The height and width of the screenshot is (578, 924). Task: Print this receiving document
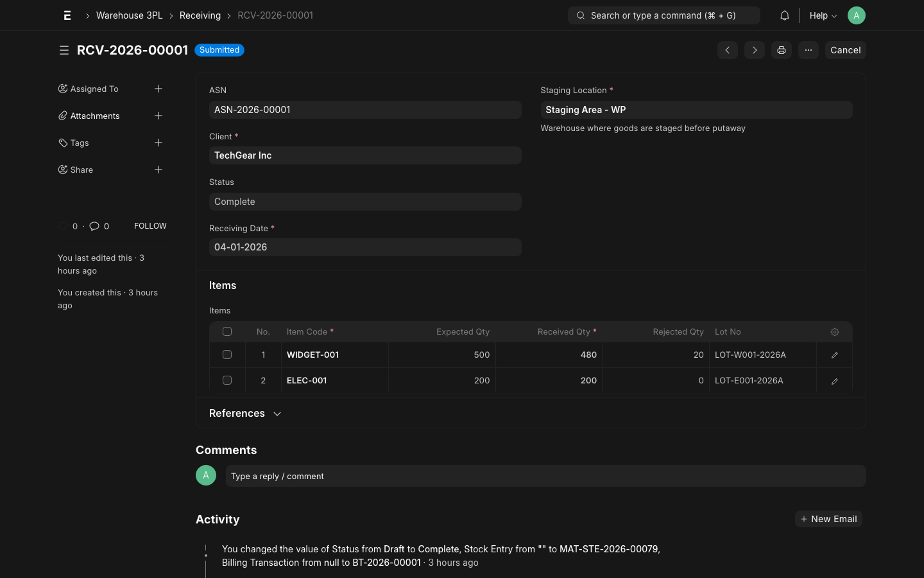click(x=781, y=50)
